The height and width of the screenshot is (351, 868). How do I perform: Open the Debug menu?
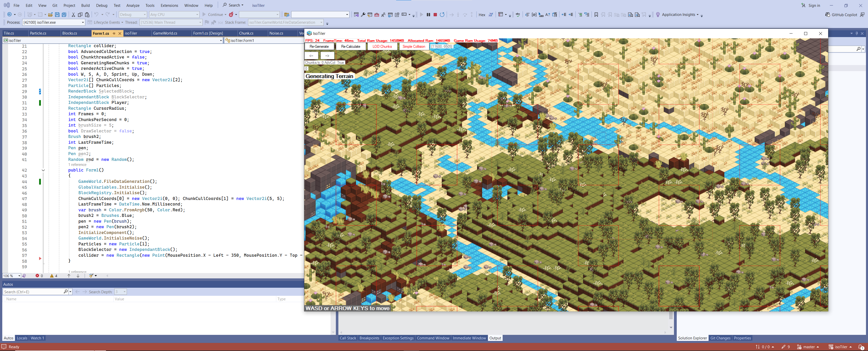point(101,5)
